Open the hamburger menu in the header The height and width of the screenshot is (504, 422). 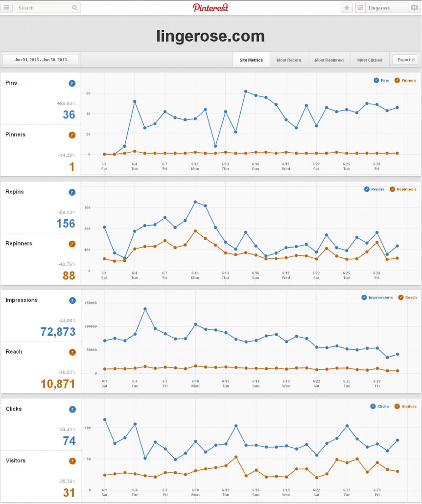tap(6, 8)
